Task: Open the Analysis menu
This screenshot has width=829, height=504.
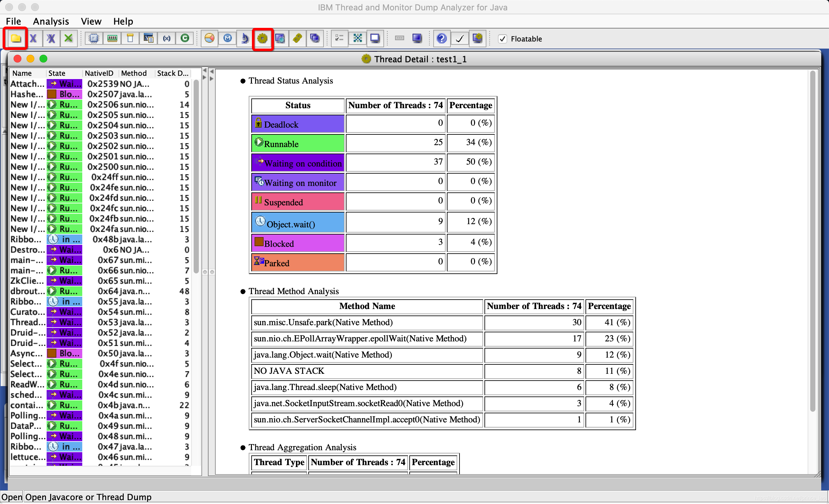Action: tap(51, 21)
